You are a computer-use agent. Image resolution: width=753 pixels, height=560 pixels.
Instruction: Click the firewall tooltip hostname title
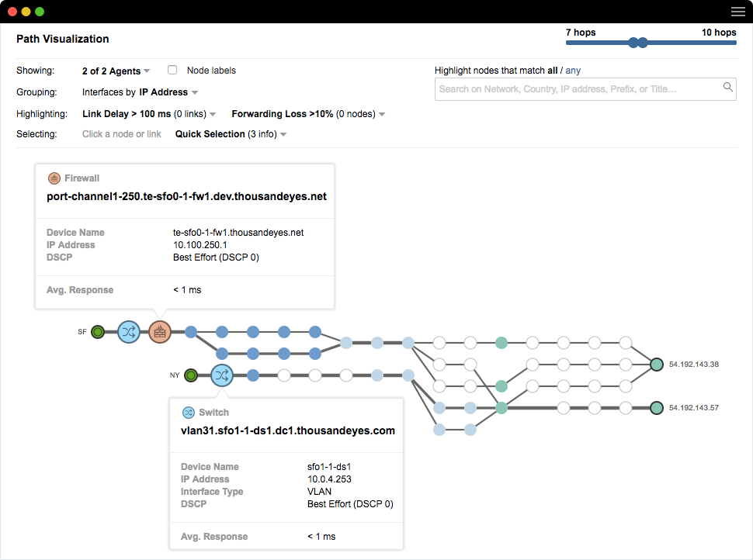[x=186, y=197]
